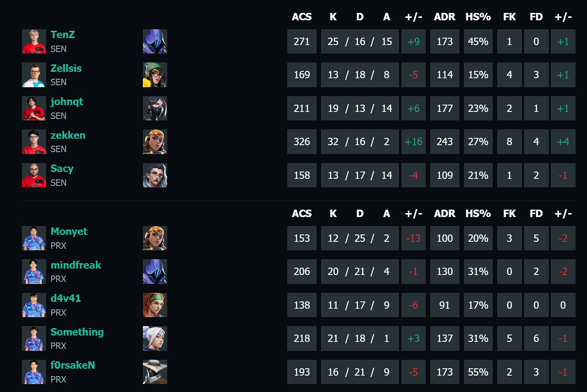Click the agent icon in f0rsakeN's row

155,372
